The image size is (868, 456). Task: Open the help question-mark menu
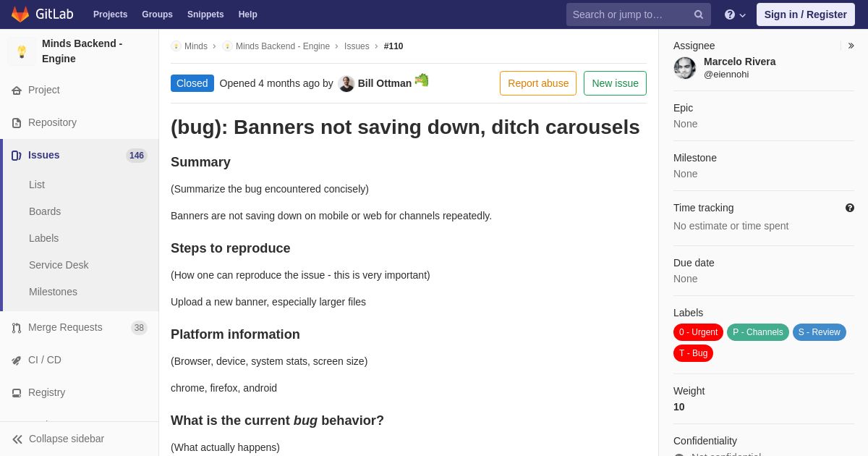coord(735,14)
